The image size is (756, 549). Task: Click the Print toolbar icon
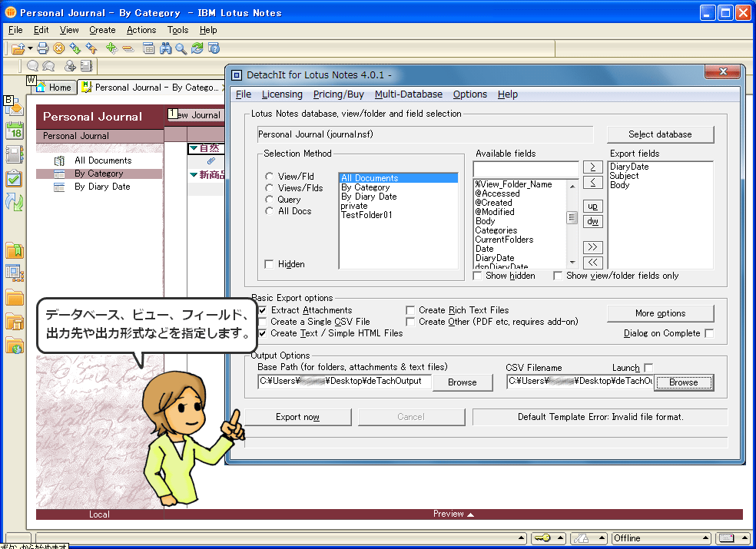[x=43, y=48]
